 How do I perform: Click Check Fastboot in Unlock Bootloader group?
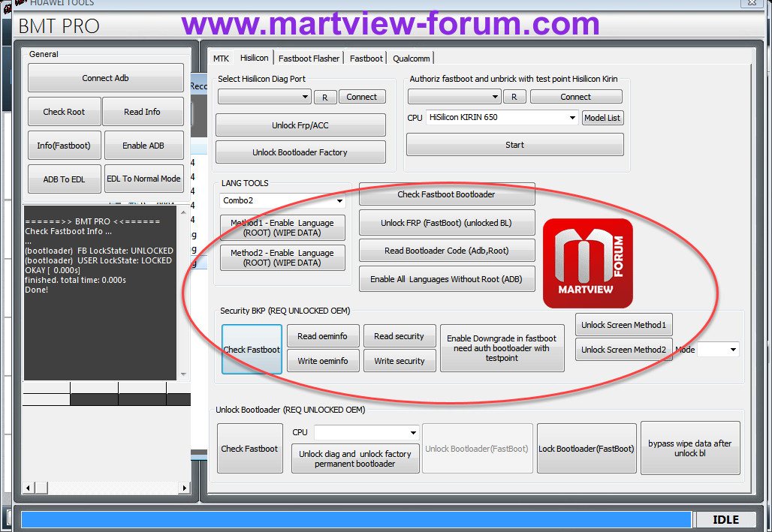click(x=249, y=449)
